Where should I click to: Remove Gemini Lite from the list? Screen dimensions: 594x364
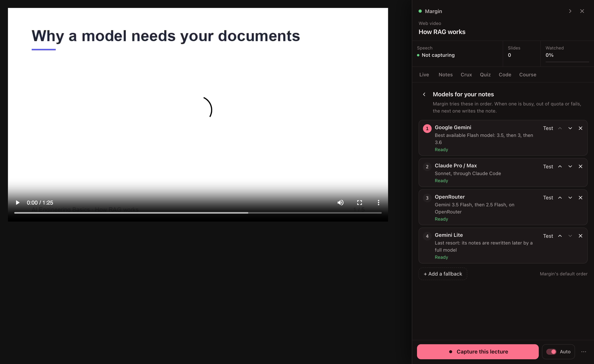[580, 236]
